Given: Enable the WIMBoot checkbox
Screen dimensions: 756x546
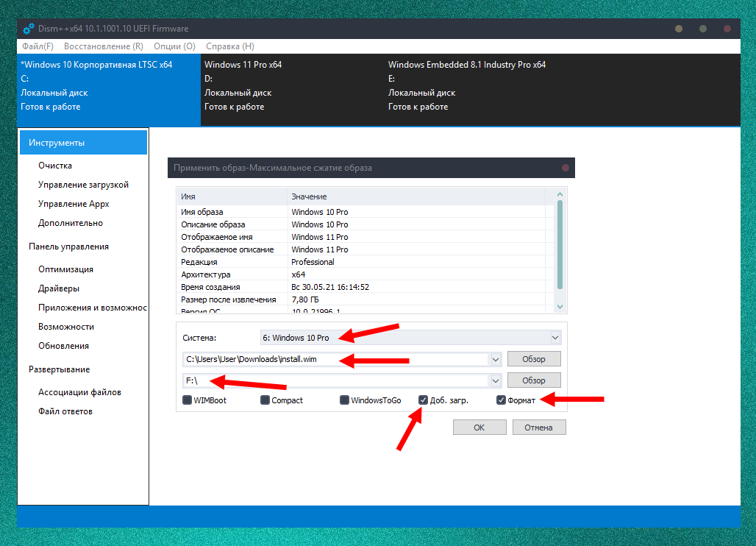Looking at the screenshot, I should click(187, 400).
